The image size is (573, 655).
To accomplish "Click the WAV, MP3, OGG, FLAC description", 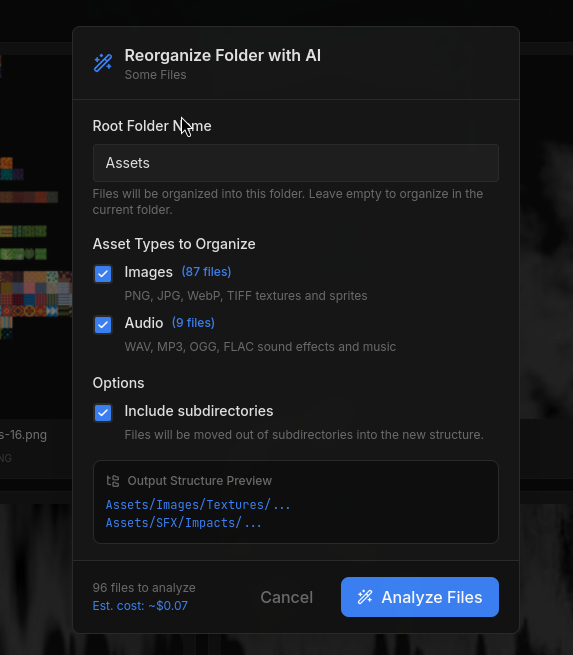I will point(260,347).
